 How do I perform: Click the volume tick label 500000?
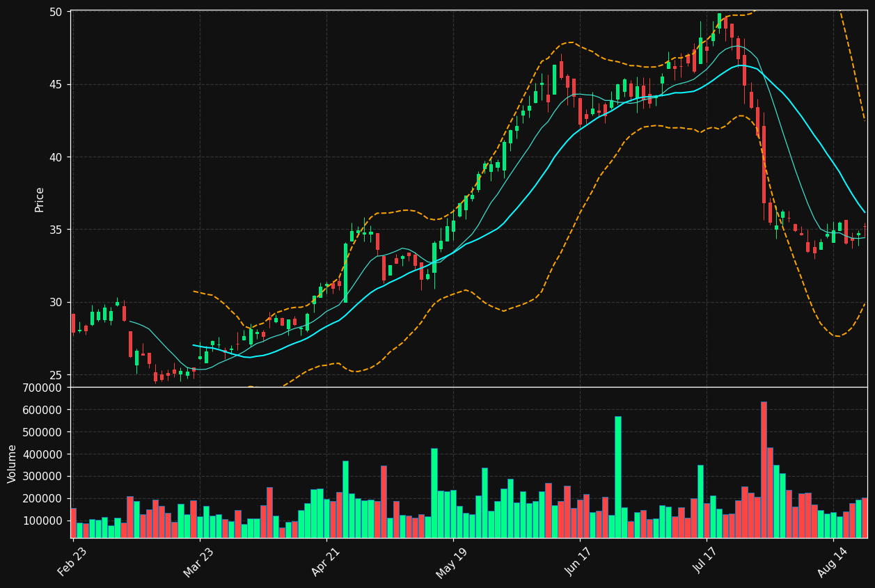[x=43, y=432]
